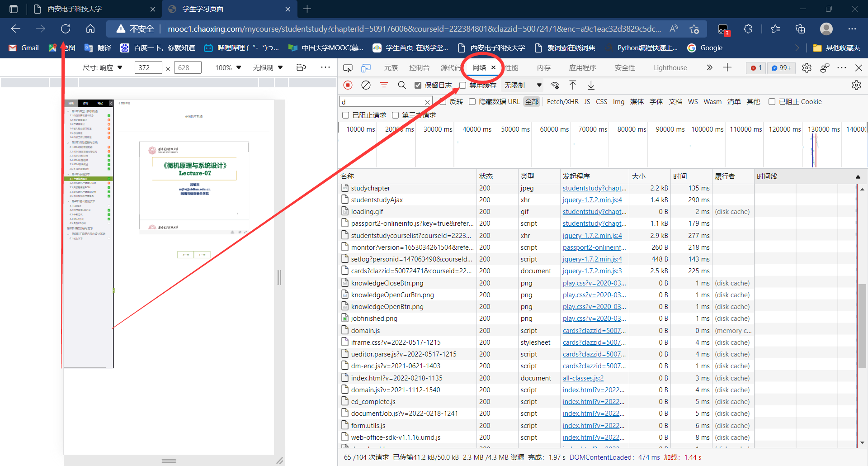Click the viewport width field 372
This screenshot has width=868, height=466.
point(148,67)
